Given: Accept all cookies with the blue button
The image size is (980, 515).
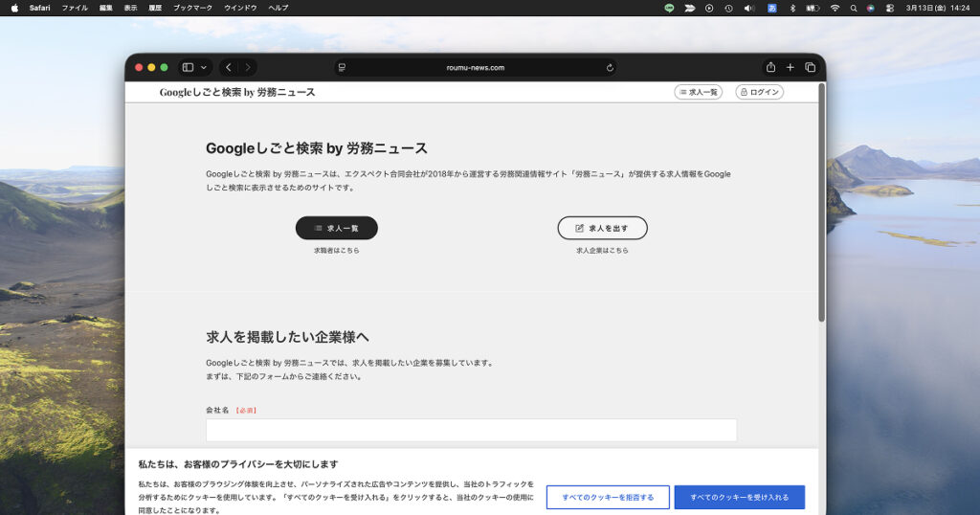Looking at the screenshot, I should [739, 498].
